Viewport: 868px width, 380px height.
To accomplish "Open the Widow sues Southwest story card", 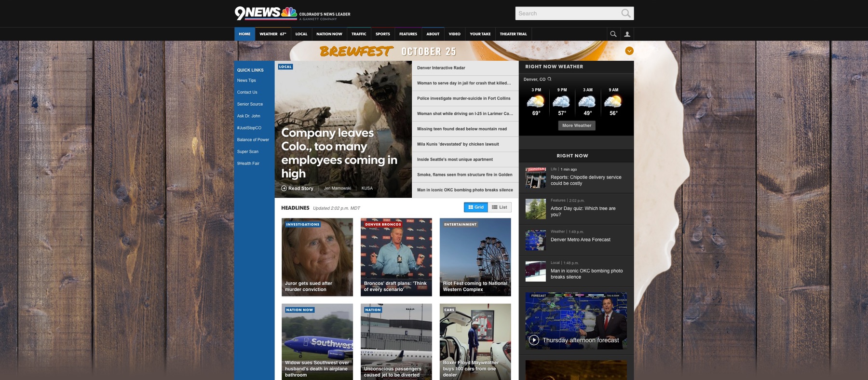I will tap(317, 342).
